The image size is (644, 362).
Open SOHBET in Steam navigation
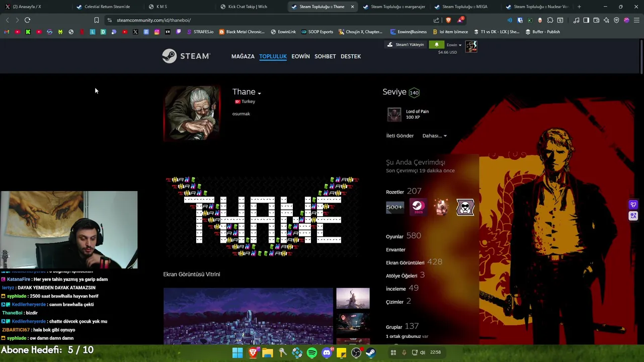pyautogui.click(x=325, y=56)
